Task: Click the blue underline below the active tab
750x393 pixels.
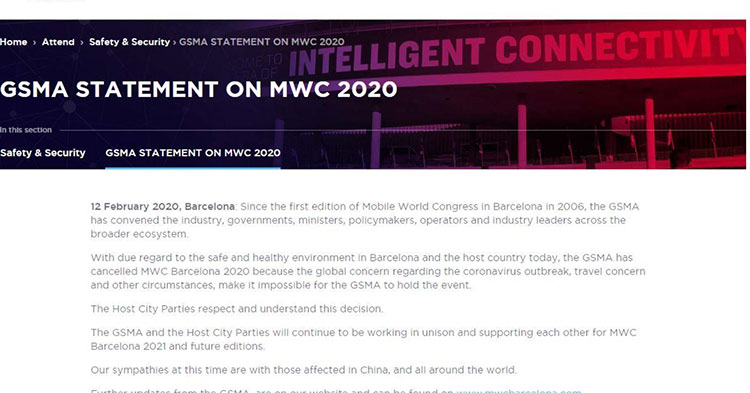Action: (193, 168)
